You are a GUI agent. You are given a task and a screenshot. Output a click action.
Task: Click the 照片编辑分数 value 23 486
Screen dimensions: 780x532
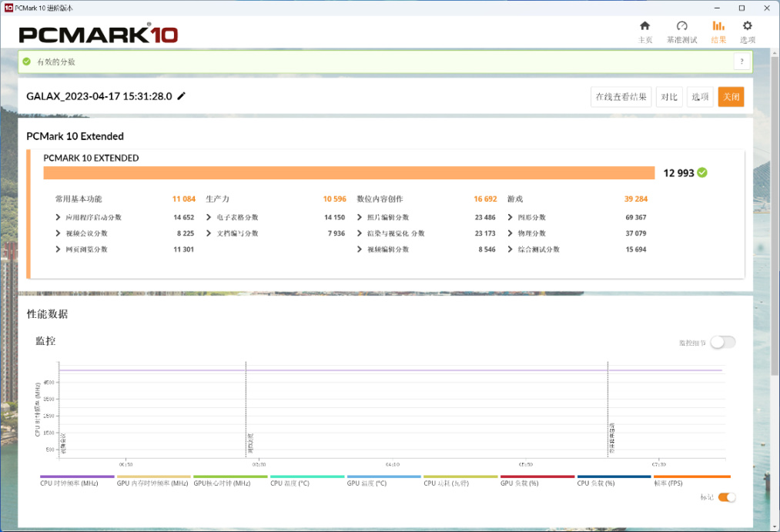pos(485,217)
